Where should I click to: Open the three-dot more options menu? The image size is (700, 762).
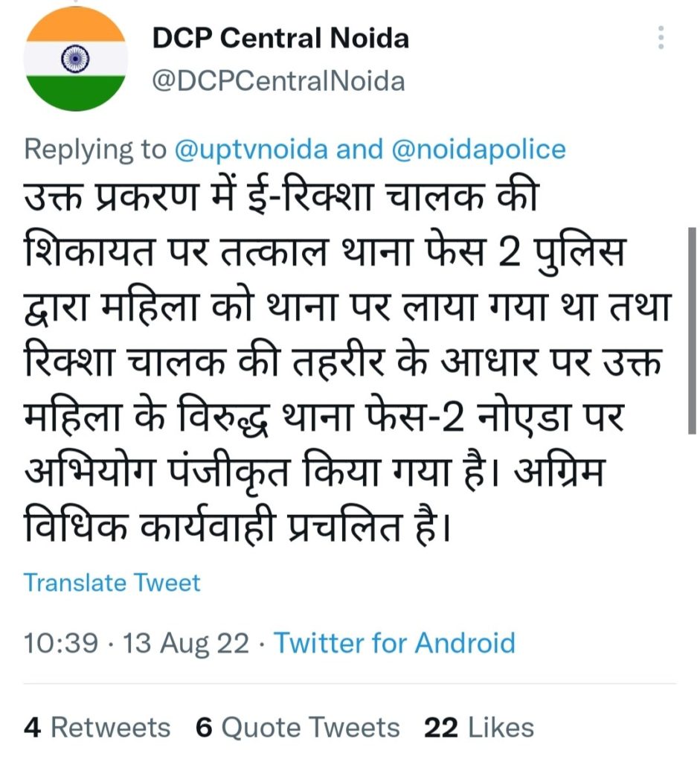(661, 37)
